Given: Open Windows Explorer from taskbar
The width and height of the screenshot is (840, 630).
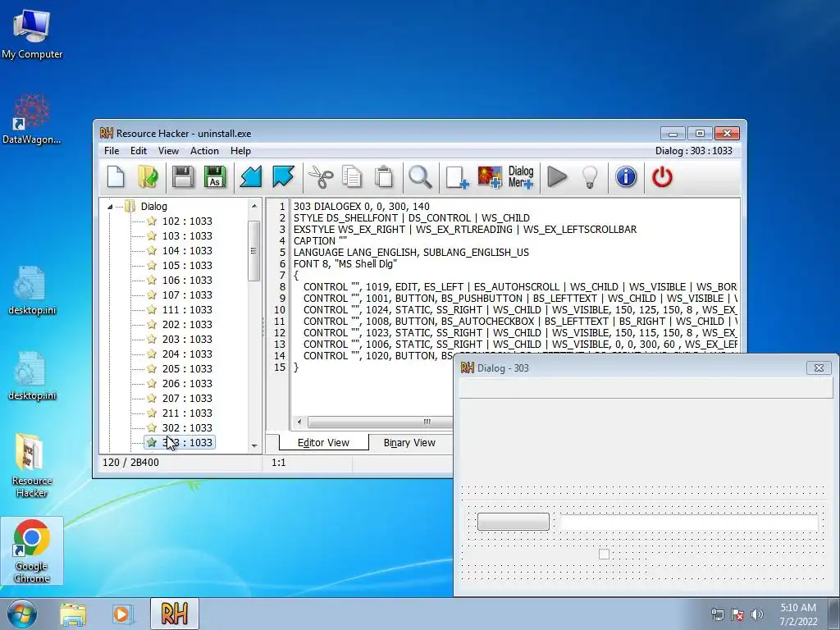Looking at the screenshot, I should point(73,614).
